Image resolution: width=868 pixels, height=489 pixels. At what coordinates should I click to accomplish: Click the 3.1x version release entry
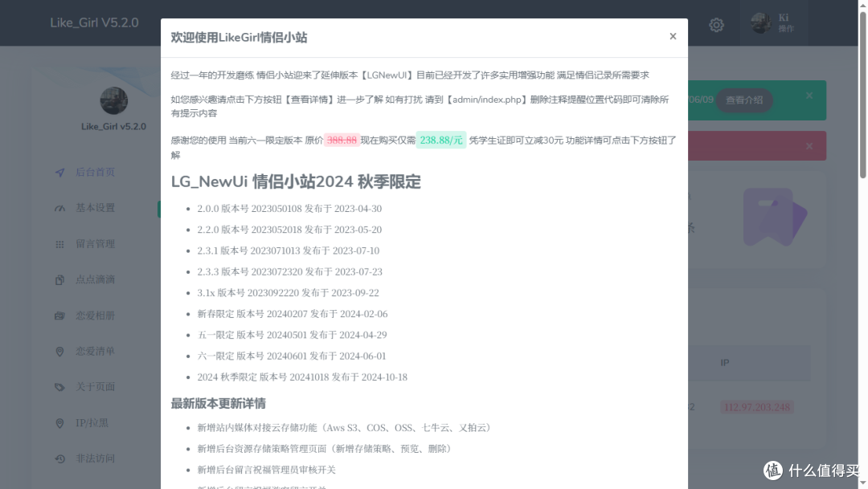288,292
